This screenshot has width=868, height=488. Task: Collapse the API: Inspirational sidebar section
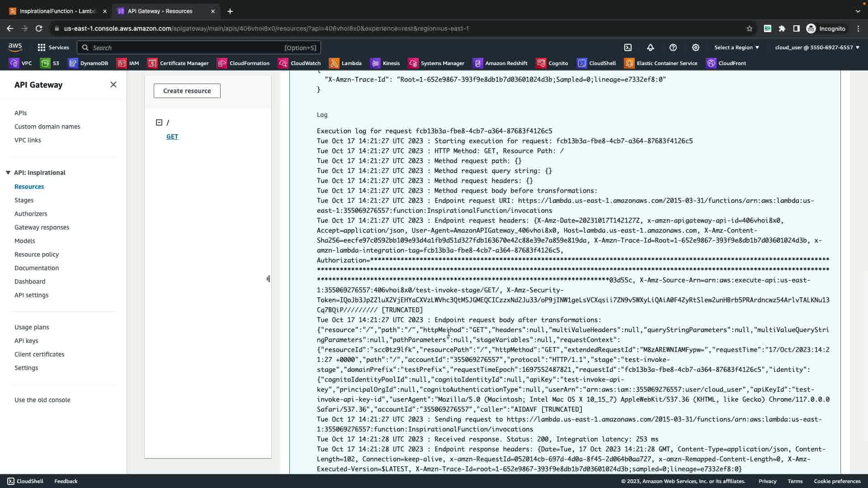pyautogui.click(x=8, y=173)
